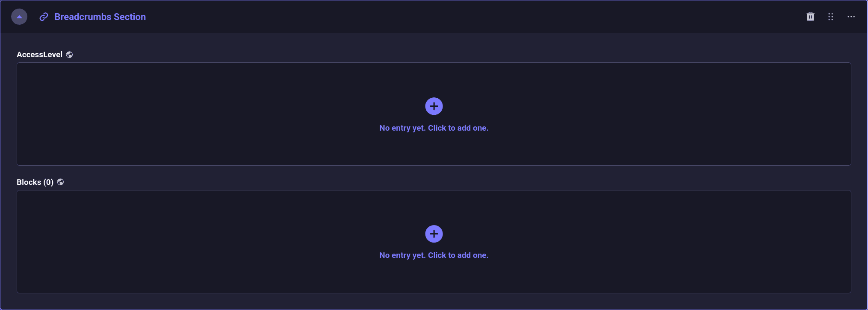The height and width of the screenshot is (310, 868).
Task: Collapse the Breadcrumbs Section panel
Action: click(19, 17)
